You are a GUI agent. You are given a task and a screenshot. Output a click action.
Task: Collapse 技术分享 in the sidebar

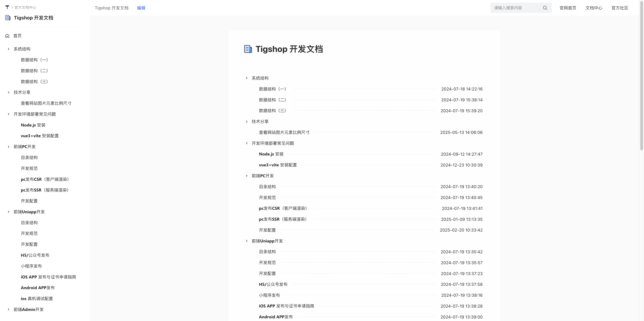click(9, 92)
